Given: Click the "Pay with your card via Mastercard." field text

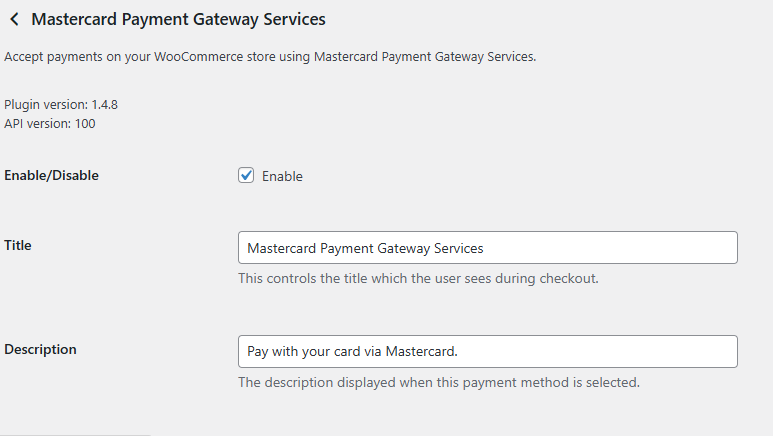Looking at the screenshot, I should [x=352, y=351].
